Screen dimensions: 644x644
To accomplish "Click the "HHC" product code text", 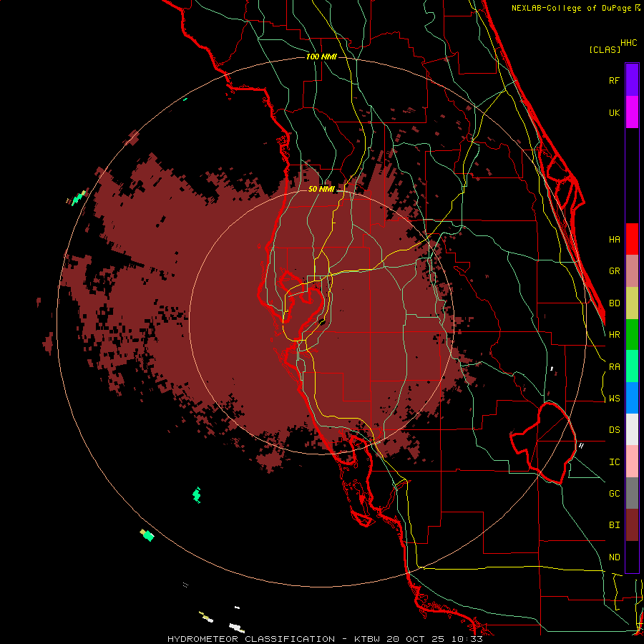I will 628,43.
